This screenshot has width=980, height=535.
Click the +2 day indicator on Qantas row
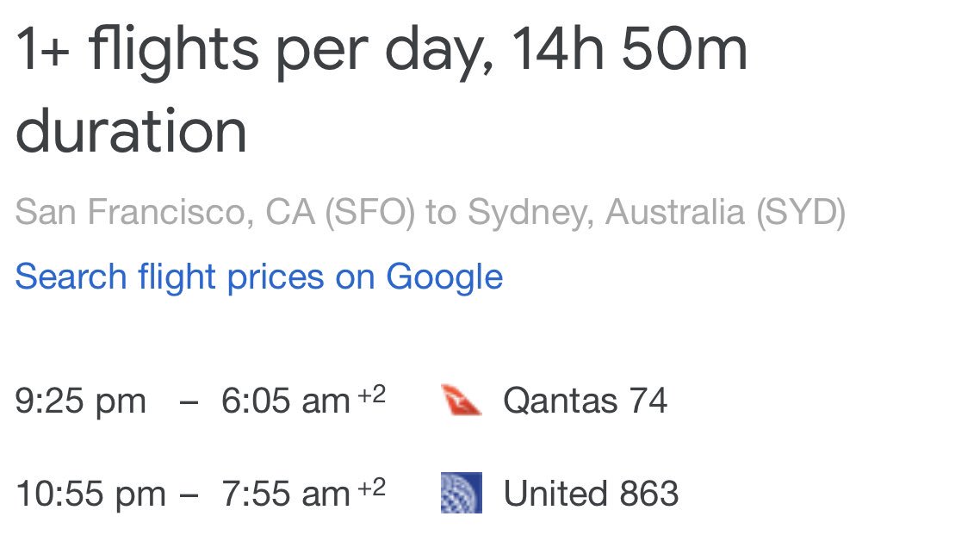[372, 395]
